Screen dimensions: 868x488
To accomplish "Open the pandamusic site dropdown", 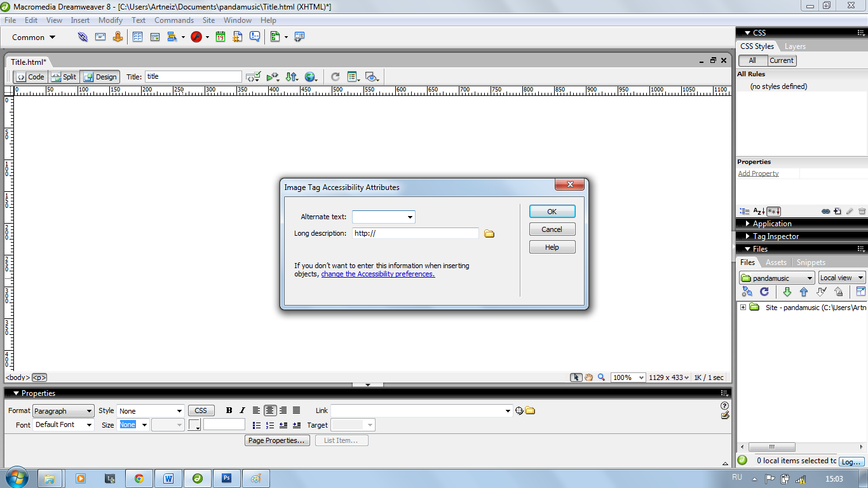I will [776, 278].
